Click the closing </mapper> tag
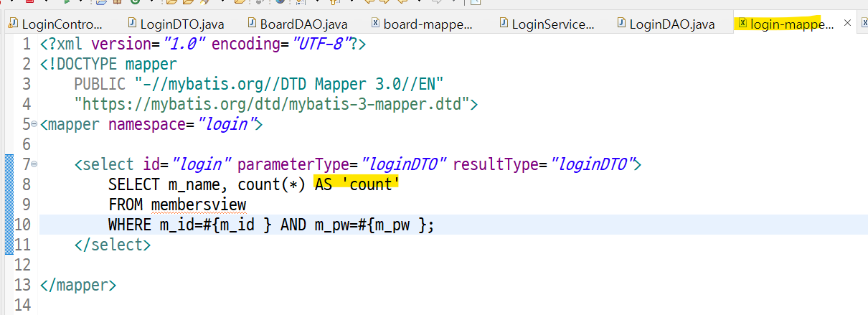 (78, 285)
